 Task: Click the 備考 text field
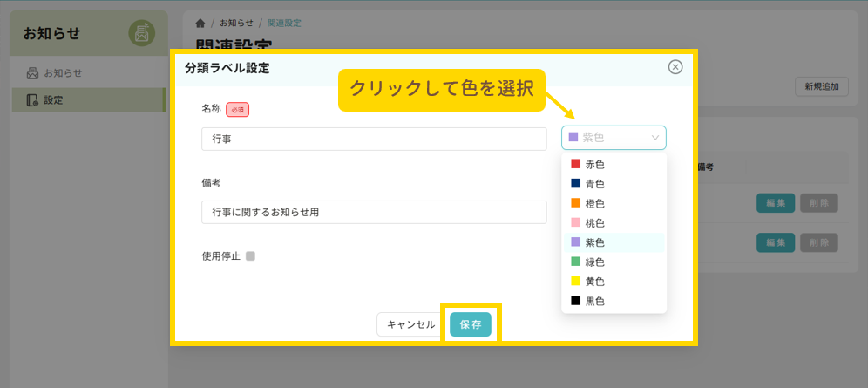(x=373, y=212)
